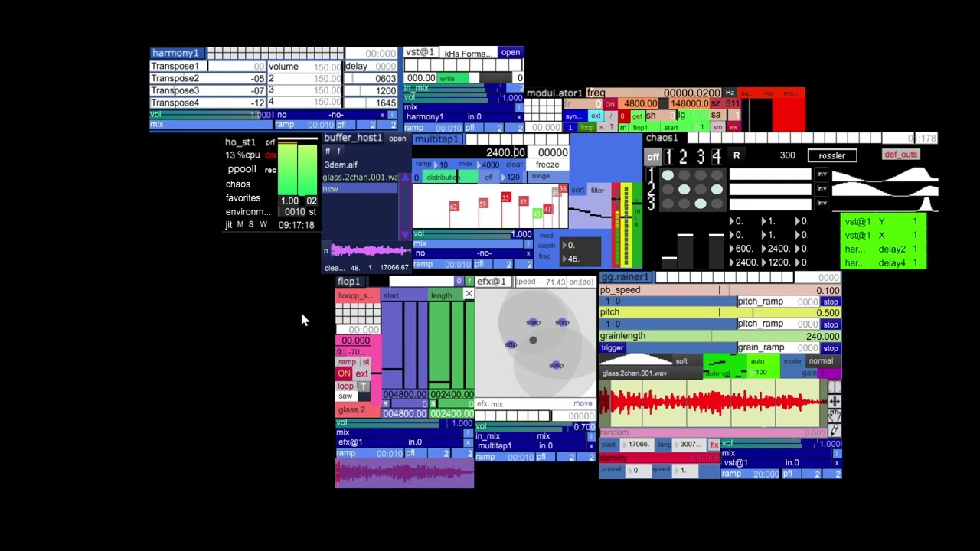Screen dimensions: 980x551
Task: Select ppooll in ho_st1 menu
Action: (x=242, y=169)
